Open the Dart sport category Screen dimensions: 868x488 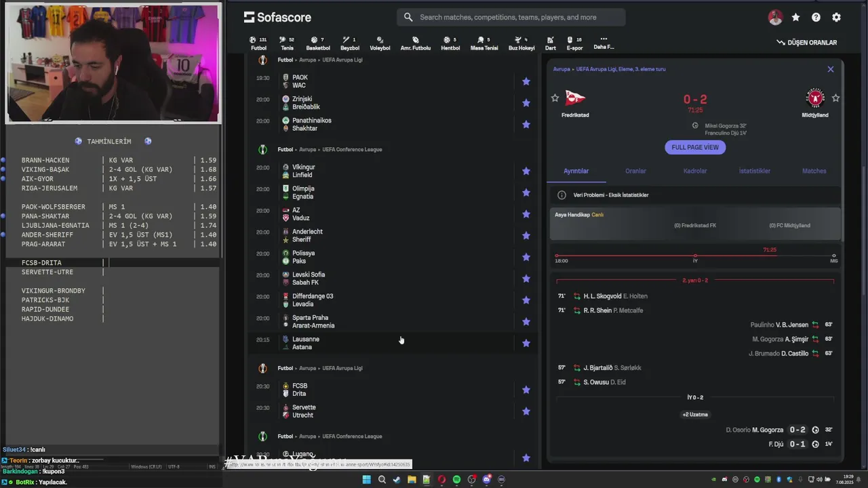pos(550,43)
